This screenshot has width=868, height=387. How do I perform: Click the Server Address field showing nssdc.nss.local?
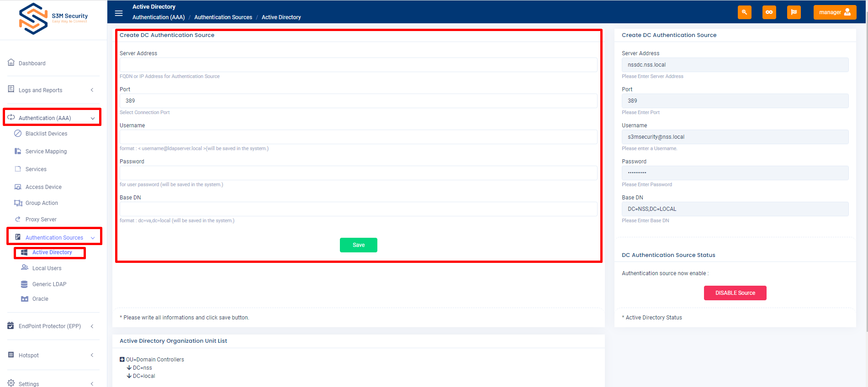pos(735,65)
